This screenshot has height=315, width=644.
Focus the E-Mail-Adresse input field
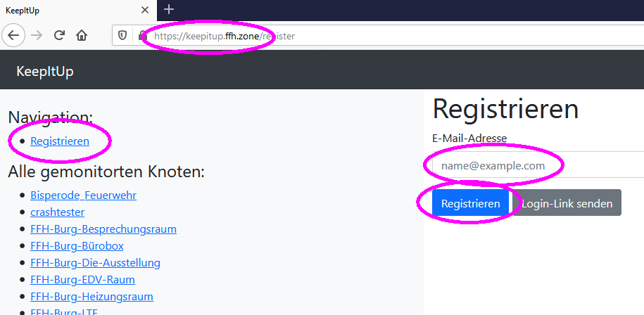[x=535, y=166]
